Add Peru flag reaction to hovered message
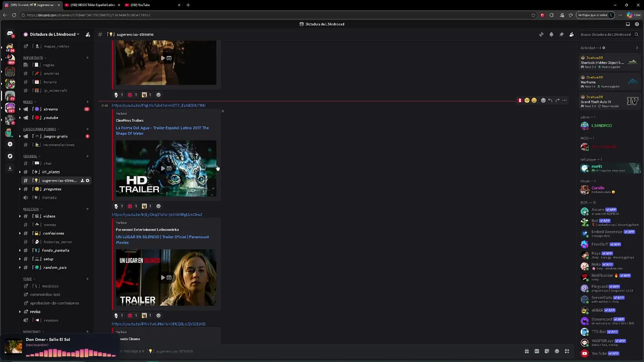 pos(520,101)
